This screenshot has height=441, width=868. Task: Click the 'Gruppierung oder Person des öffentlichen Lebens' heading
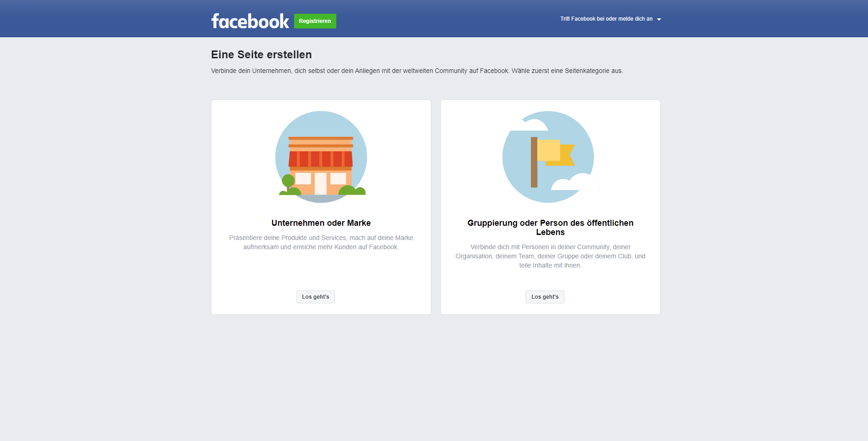pyautogui.click(x=551, y=228)
